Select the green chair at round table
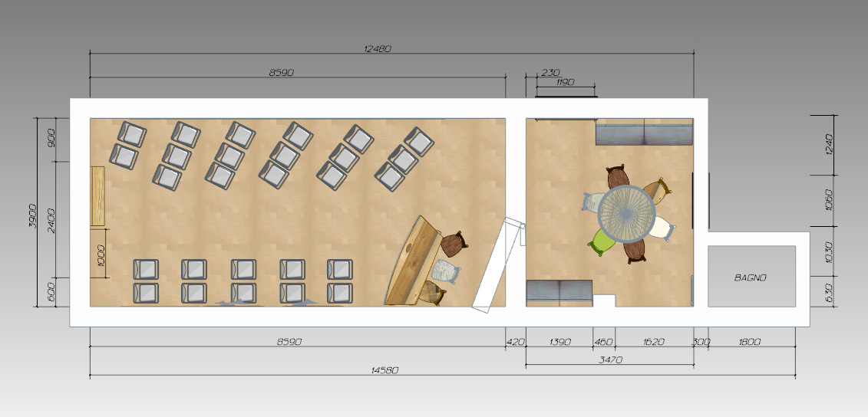 (601, 243)
